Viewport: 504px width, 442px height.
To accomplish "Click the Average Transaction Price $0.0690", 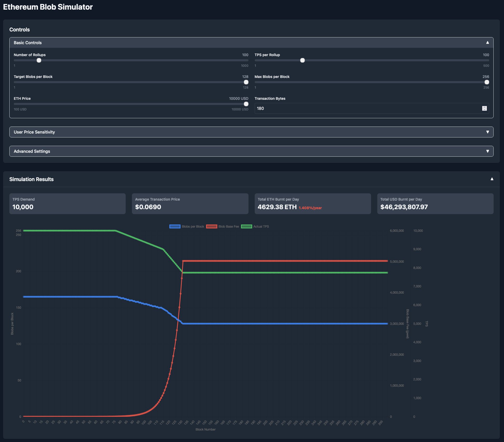I will [148, 207].
